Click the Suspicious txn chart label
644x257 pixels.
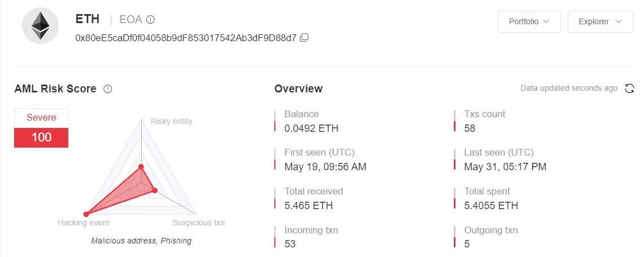(199, 223)
